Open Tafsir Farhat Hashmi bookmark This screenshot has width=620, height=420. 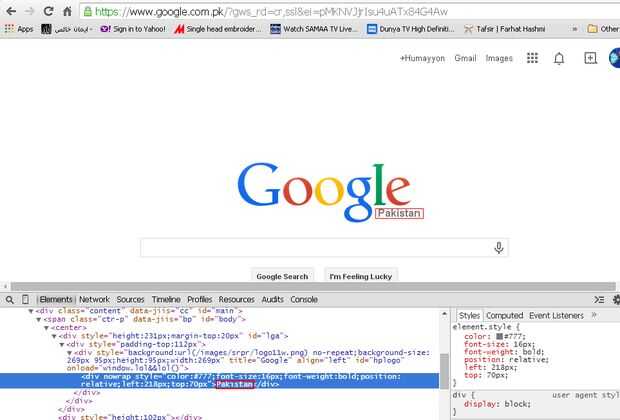tap(505, 29)
